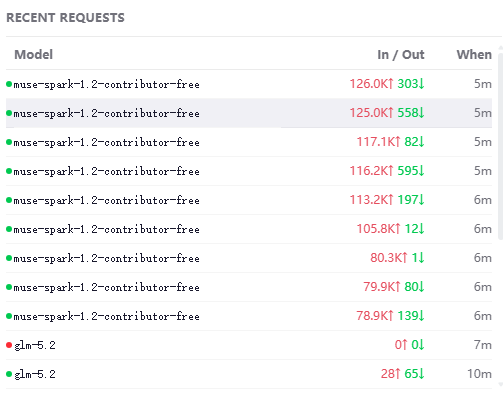Select the highlighted 125.0K muse-spark request row
The width and height of the screenshot is (503, 393).
249,113
